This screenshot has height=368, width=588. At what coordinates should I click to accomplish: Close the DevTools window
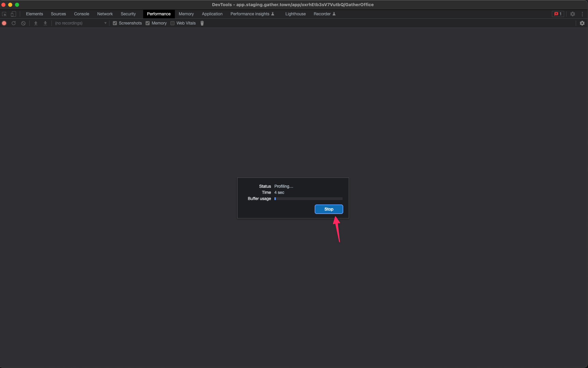coord(3,5)
